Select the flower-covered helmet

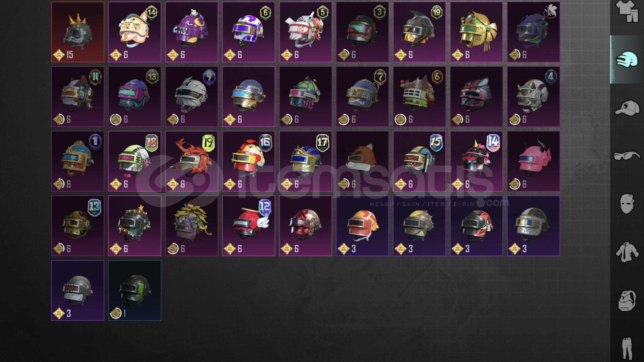click(192, 226)
